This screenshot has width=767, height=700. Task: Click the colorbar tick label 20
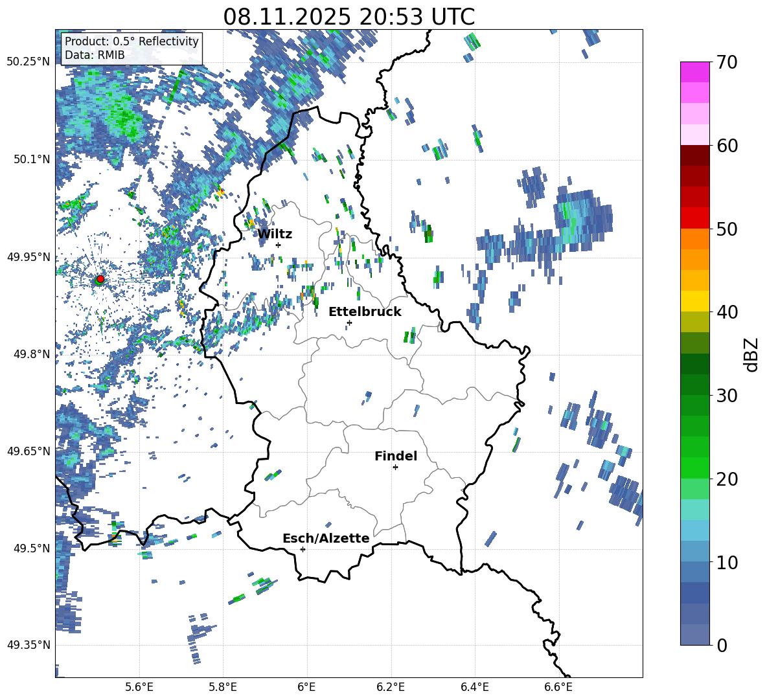(x=727, y=479)
